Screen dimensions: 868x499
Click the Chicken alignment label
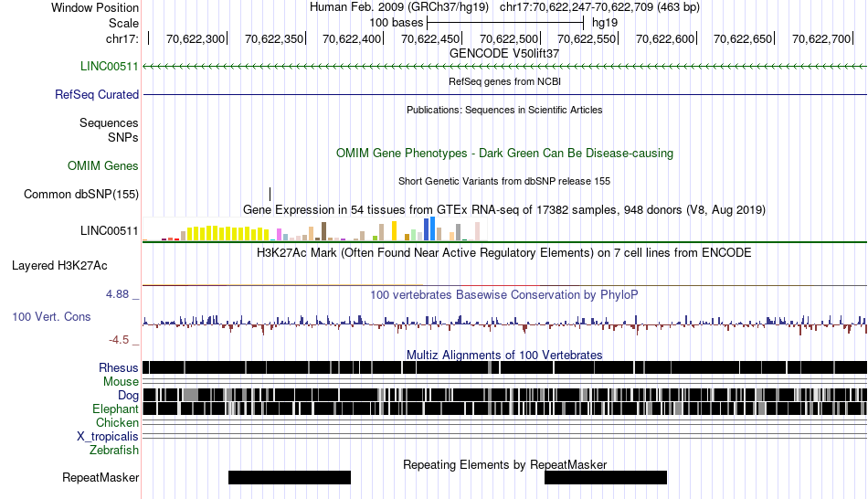coord(117,422)
